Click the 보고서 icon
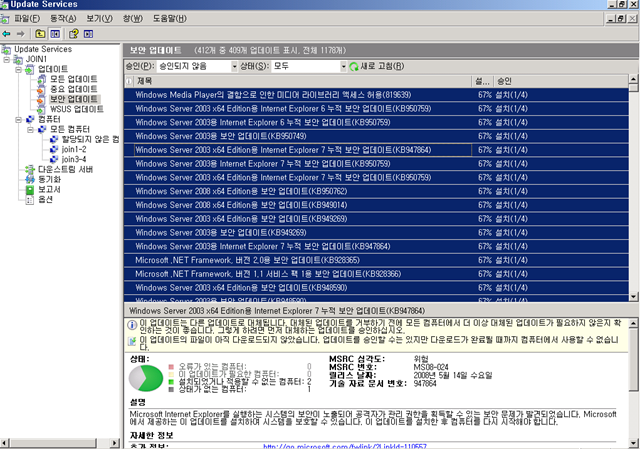 (30, 189)
